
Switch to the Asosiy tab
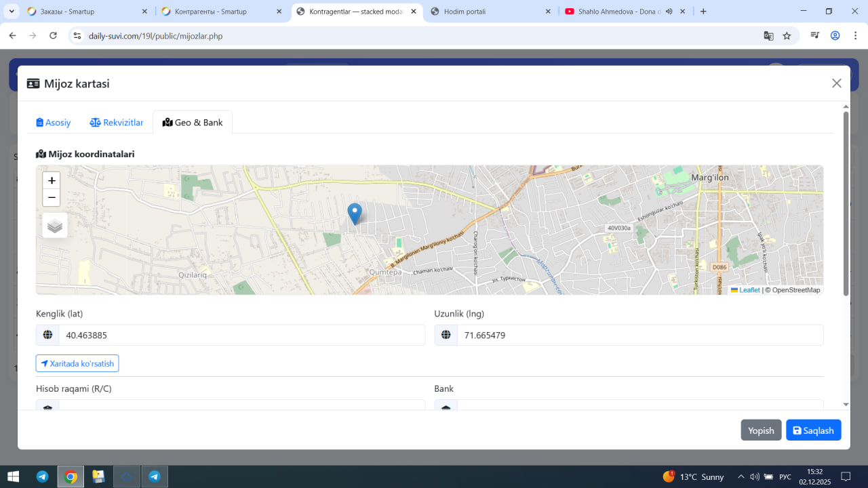(54, 123)
